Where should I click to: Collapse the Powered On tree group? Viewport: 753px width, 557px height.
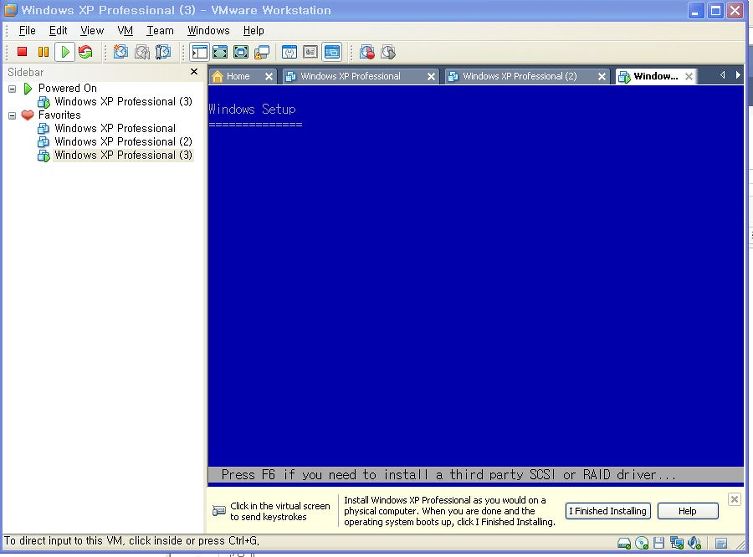[x=12, y=89]
